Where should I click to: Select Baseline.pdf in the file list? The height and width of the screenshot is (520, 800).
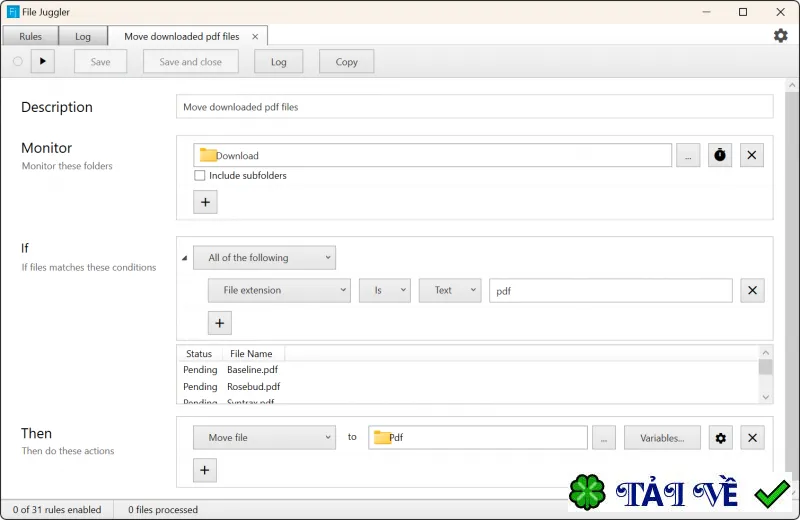tap(253, 369)
